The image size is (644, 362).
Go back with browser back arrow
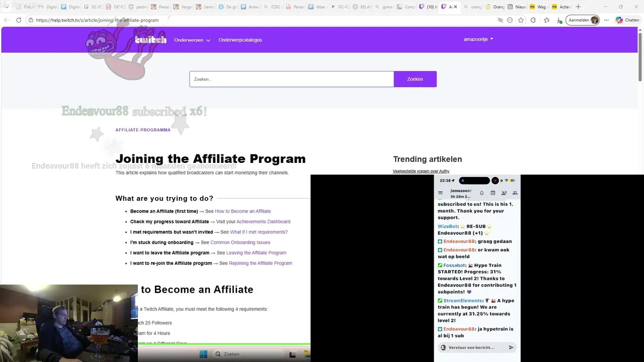(7, 20)
